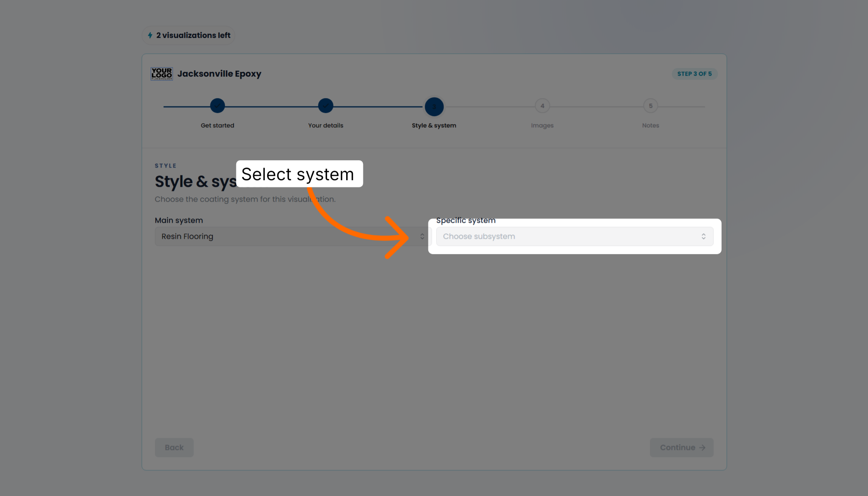The image size is (868, 496).
Task: Click the 'Notes' step label
Action: (x=651, y=125)
